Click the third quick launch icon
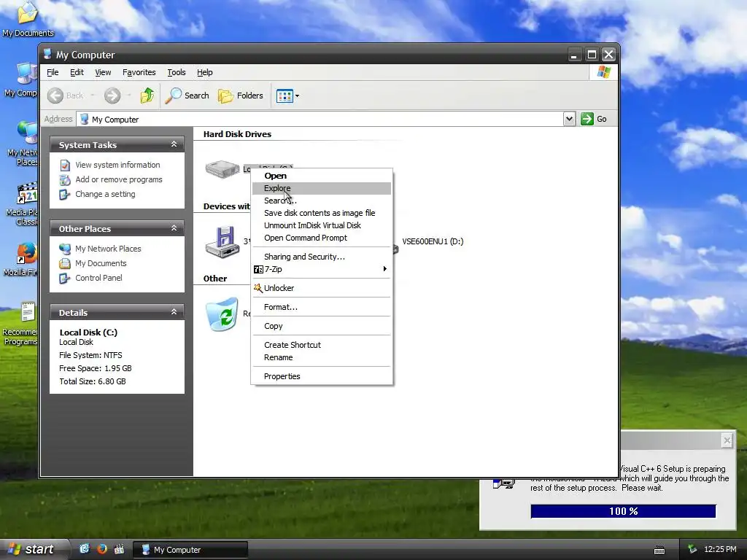Screen dimensions: 747x560 point(119,549)
